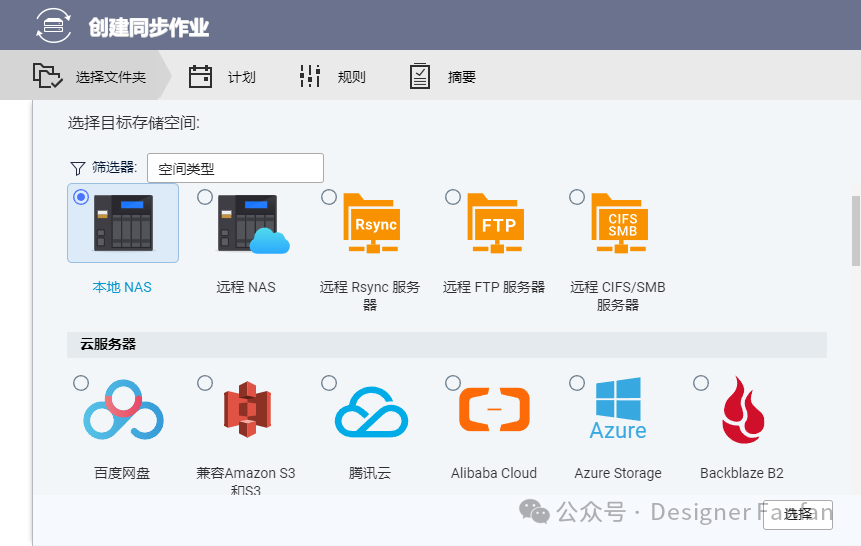Choose the 远程 FTP 服务器 radio option
The width and height of the screenshot is (861, 546).
tap(453, 197)
